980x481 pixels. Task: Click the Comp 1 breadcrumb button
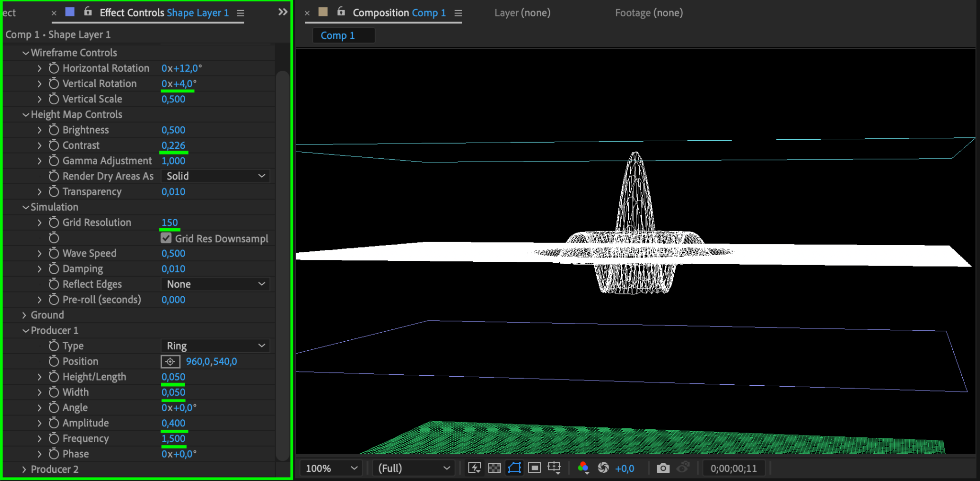point(338,35)
